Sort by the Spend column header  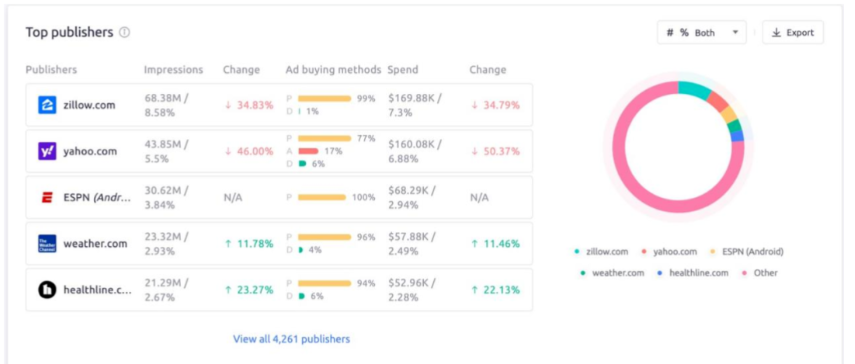[403, 70]
